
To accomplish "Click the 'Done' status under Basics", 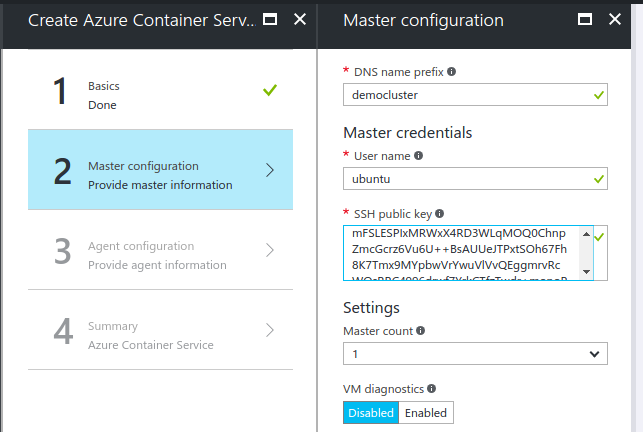I will click(x=102, y=105).
